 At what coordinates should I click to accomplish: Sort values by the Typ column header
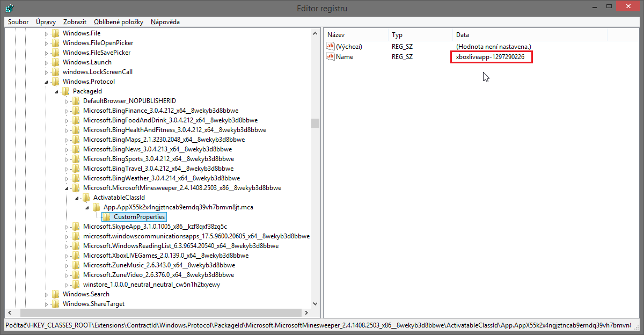click(420, 35)
